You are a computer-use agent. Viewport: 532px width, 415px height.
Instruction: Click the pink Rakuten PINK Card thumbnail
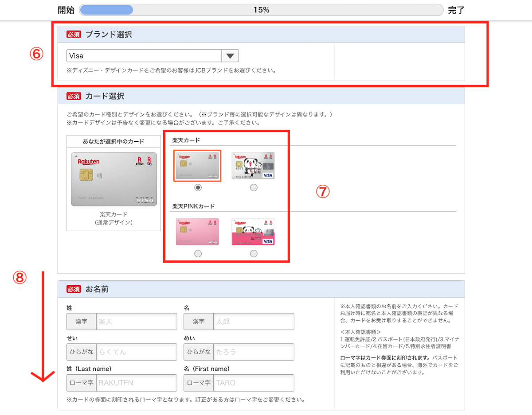point(197,232)
